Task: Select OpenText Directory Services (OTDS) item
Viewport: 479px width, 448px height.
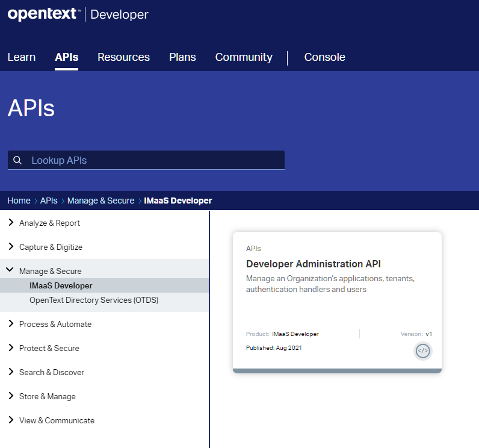Action: (x=94, y=300)
